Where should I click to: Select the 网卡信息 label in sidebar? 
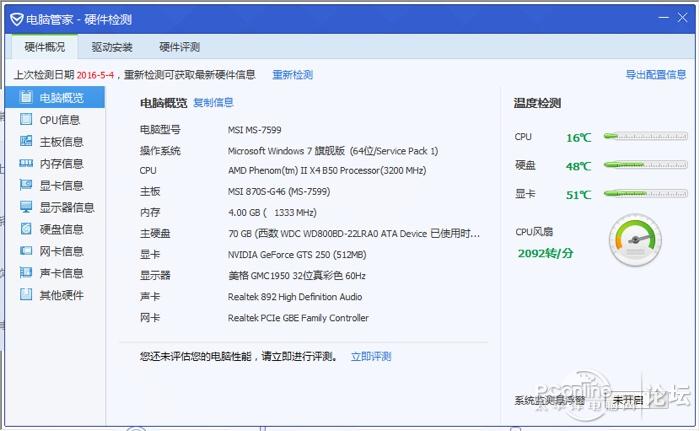click(x=62, y=251)
